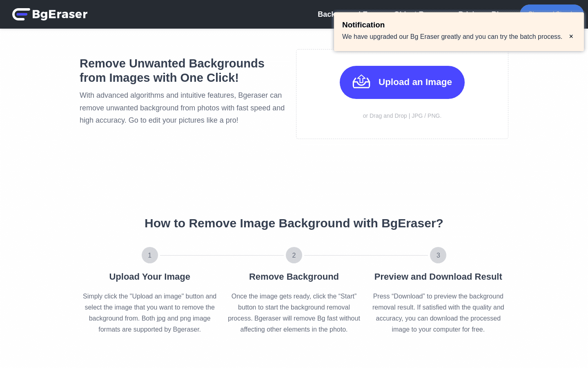Image resolution: width=588 pixels, height=368 pixels.
Task: Click the 'Remove Background' step title
Action: click(x=294, y=276)
